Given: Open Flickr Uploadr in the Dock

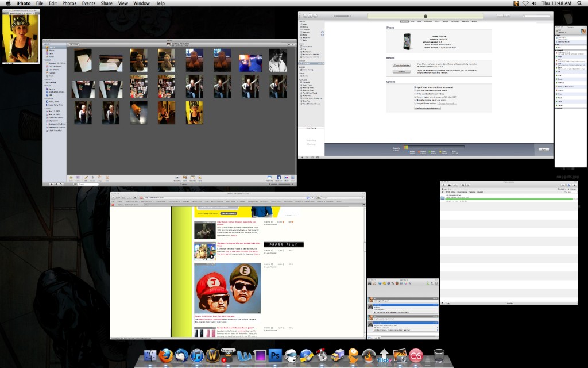Looking at the screenshot, I should [x=384, y=355].
